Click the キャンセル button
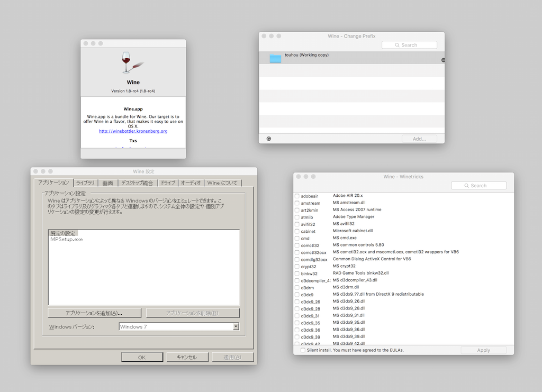 click(x=187, y=357)
